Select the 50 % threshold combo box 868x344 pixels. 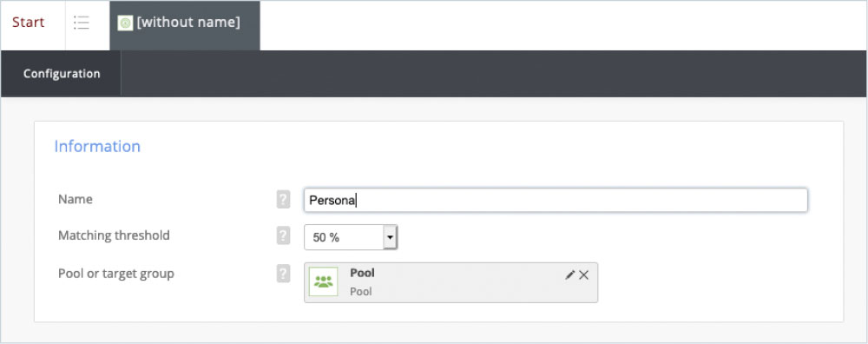[351, 237]
